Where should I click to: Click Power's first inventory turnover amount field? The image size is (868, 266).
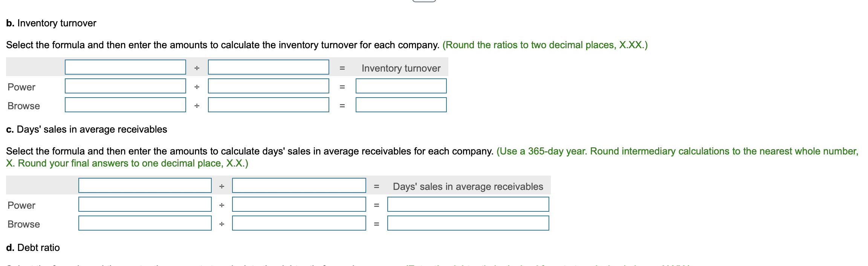point(125,87)
